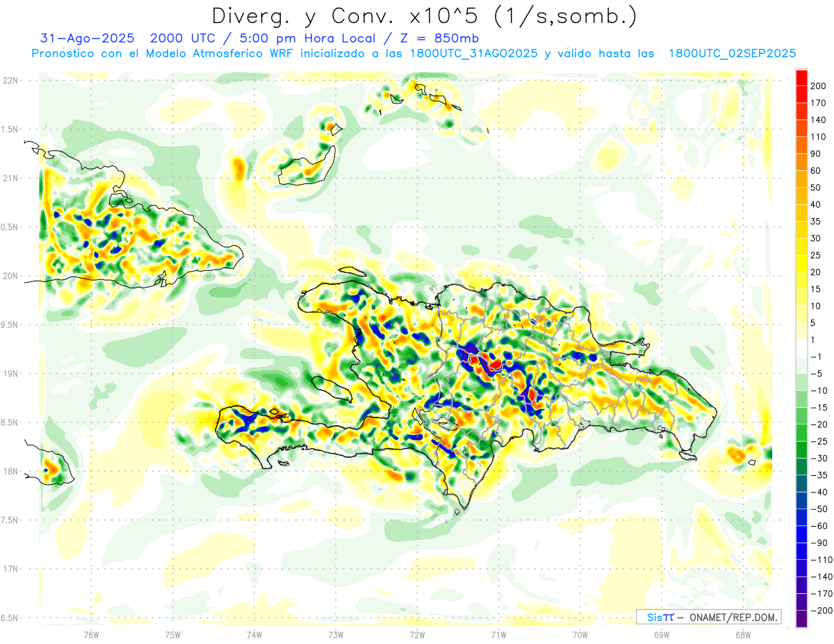Click the '70W' longitude label

pyautogui.click(x=580, y=634)
